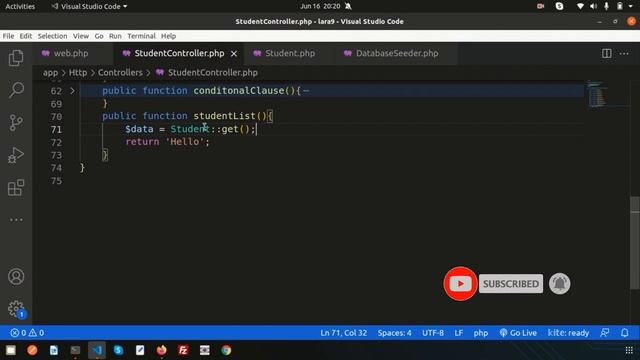Open the Search view in activity bar
This screenshot has height=360, width=640.
coord(16,89)
